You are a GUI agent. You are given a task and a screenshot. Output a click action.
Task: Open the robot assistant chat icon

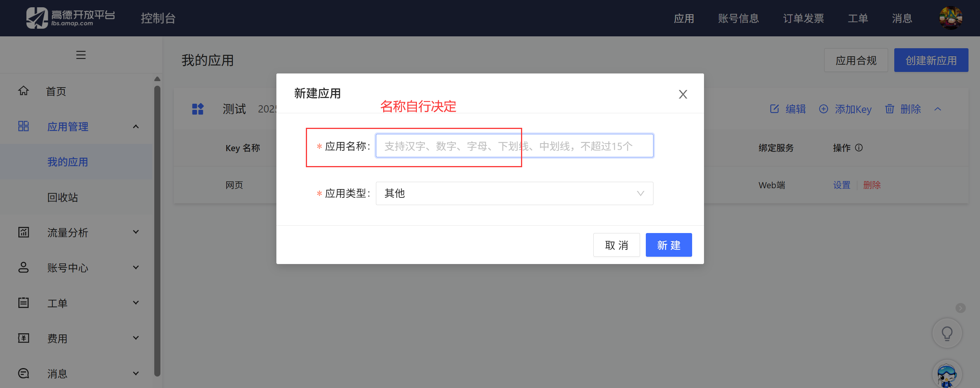947,375
